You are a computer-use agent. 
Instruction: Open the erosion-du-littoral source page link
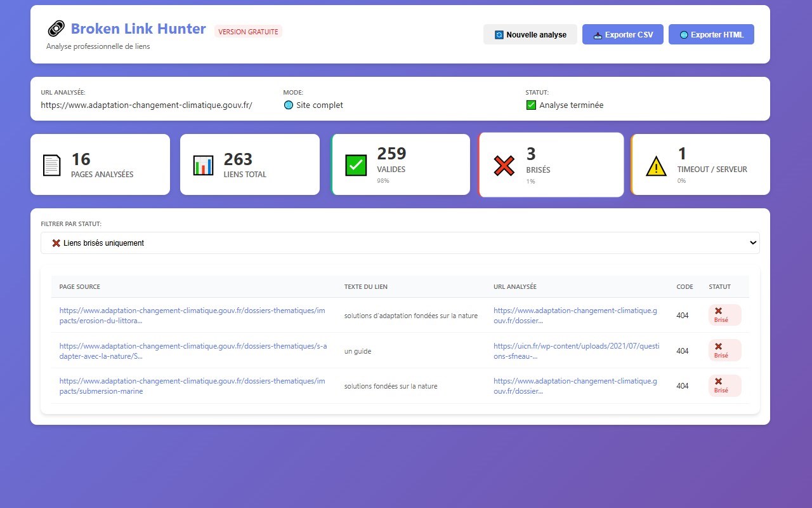(x=192, y=316)
